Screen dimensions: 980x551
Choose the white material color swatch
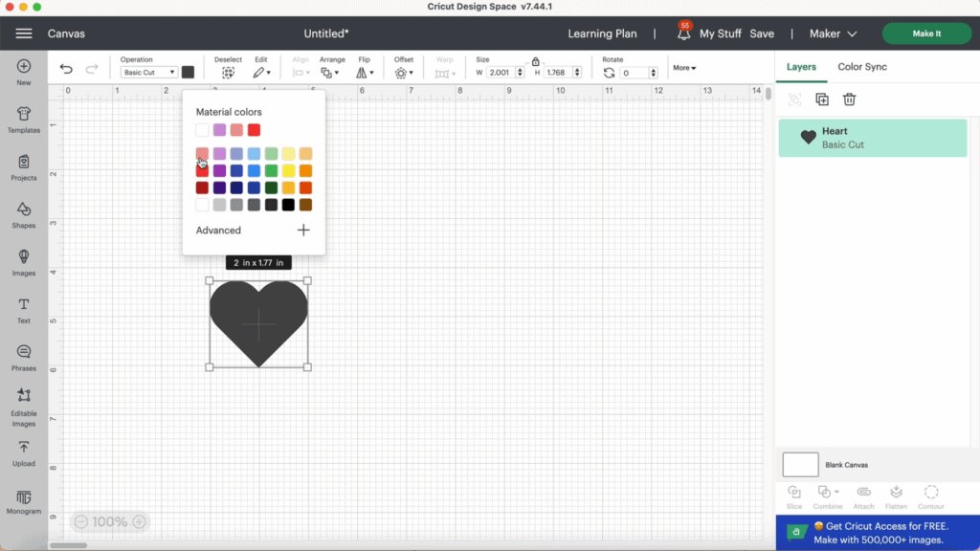[x=202, y=130]
